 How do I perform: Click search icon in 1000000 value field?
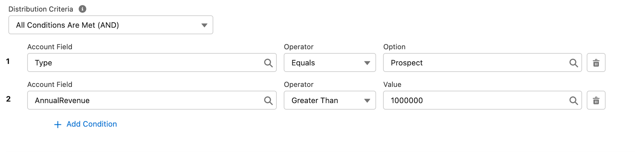pos(573,100)
